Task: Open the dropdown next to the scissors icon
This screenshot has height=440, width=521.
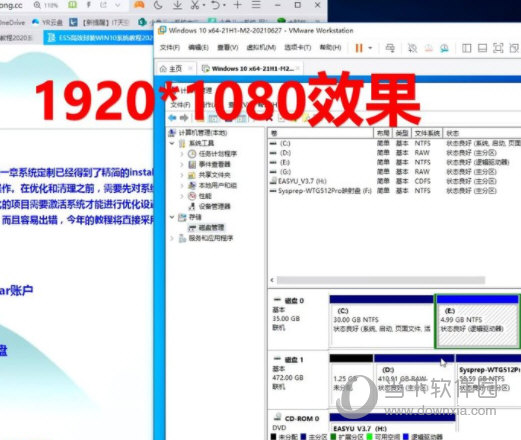Action: coord(203,5)
